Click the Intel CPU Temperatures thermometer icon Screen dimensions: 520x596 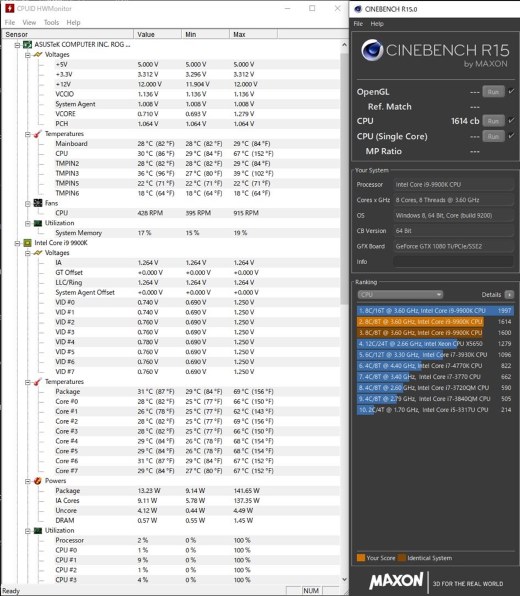click(38, 382)
